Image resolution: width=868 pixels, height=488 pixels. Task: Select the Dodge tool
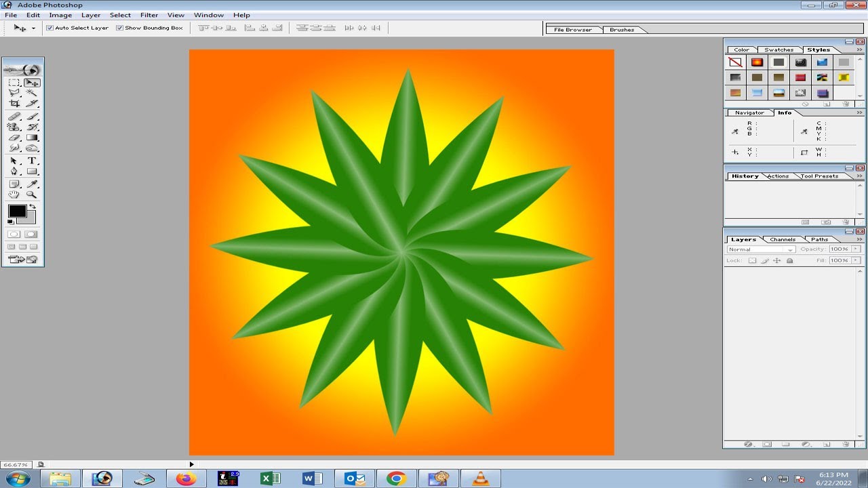click(x=32, y=147)
